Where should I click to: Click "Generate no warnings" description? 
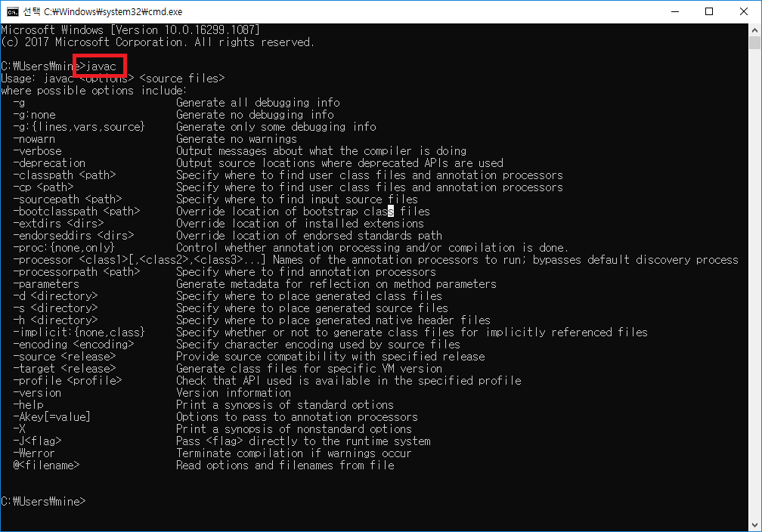point(237,139)
